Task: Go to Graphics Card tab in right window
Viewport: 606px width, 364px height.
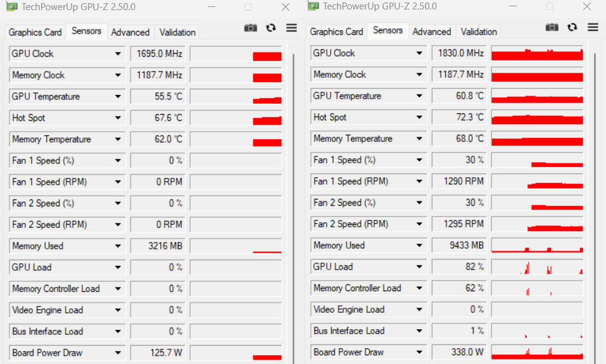Action: [x=336, y=32]
